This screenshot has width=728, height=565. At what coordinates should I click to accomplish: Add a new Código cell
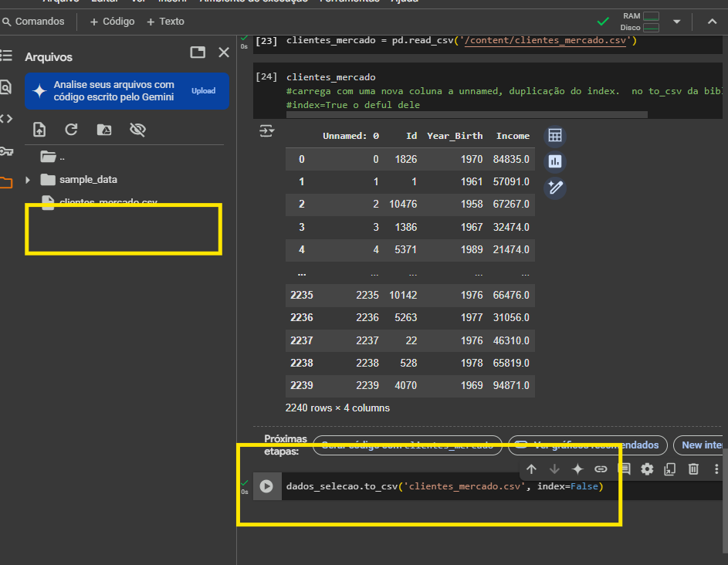coord(112,22)
